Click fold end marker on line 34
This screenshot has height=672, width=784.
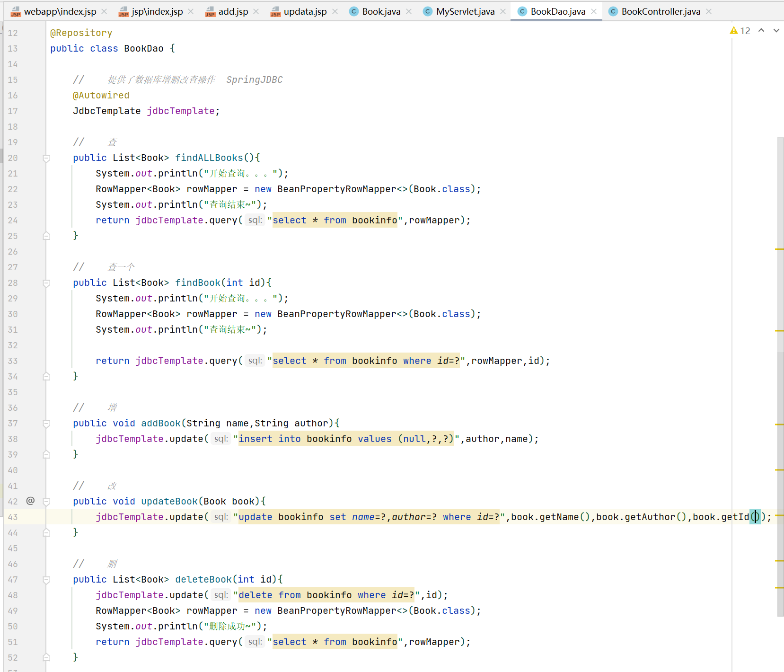tap(46, 376)
